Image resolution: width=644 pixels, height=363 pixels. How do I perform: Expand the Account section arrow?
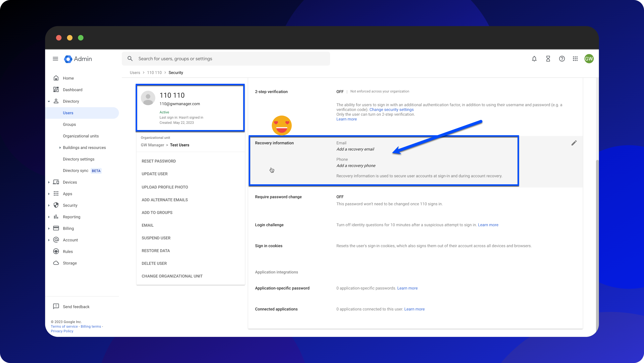pos(49,240)
